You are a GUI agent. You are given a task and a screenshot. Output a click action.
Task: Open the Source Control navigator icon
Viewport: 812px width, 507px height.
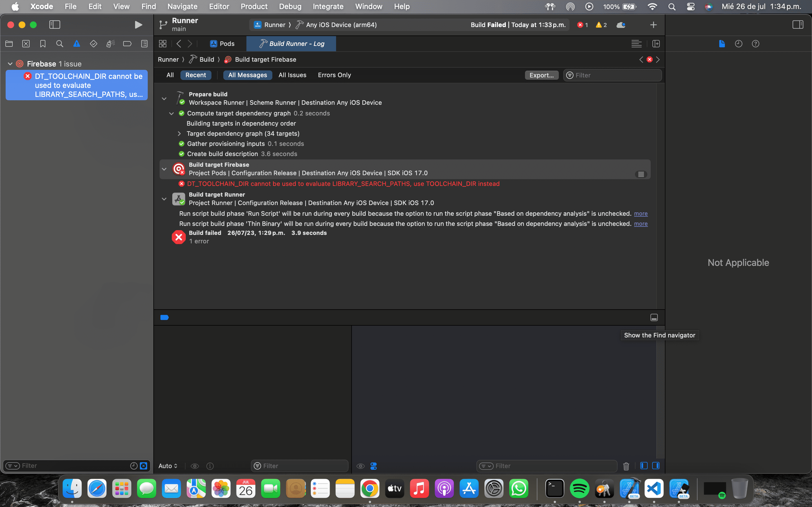pyautogui.click(x=26, y=44)
